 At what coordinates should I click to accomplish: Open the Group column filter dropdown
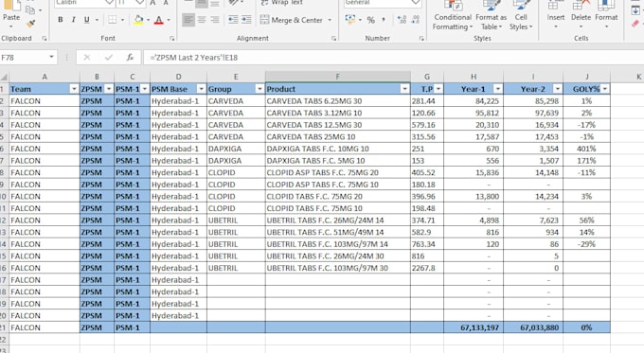[259, 89]
